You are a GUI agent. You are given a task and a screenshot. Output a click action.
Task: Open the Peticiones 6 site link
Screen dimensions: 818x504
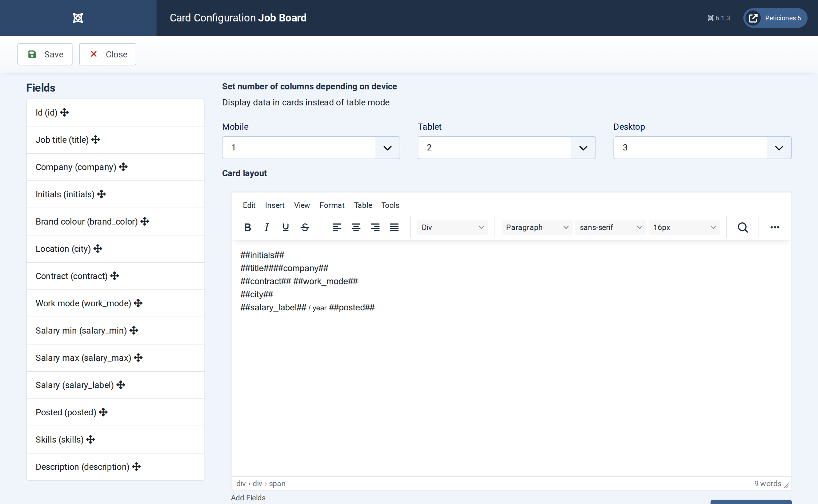775,18
